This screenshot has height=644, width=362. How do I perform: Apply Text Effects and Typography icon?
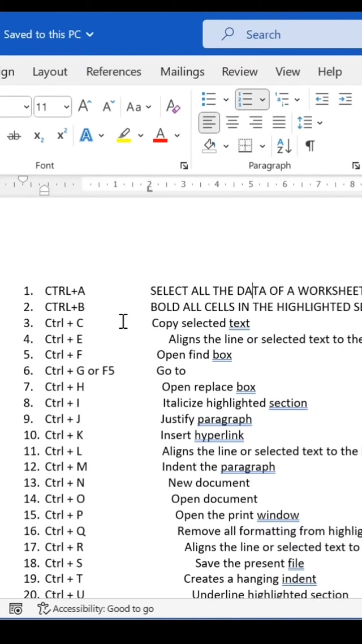pyautogui.click(x=86, y=135)
